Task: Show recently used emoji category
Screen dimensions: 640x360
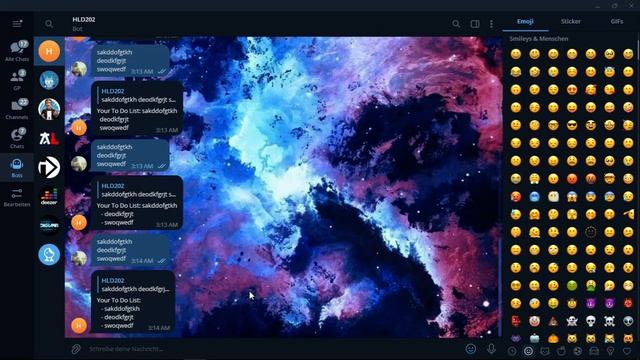Action: (x=512, y=351)
